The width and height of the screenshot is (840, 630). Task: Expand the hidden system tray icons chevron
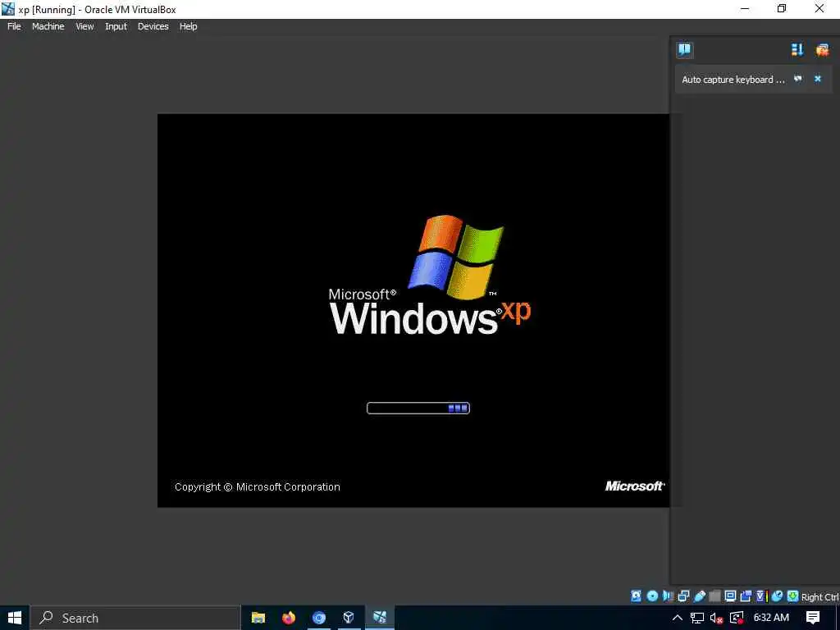[677, 618]
